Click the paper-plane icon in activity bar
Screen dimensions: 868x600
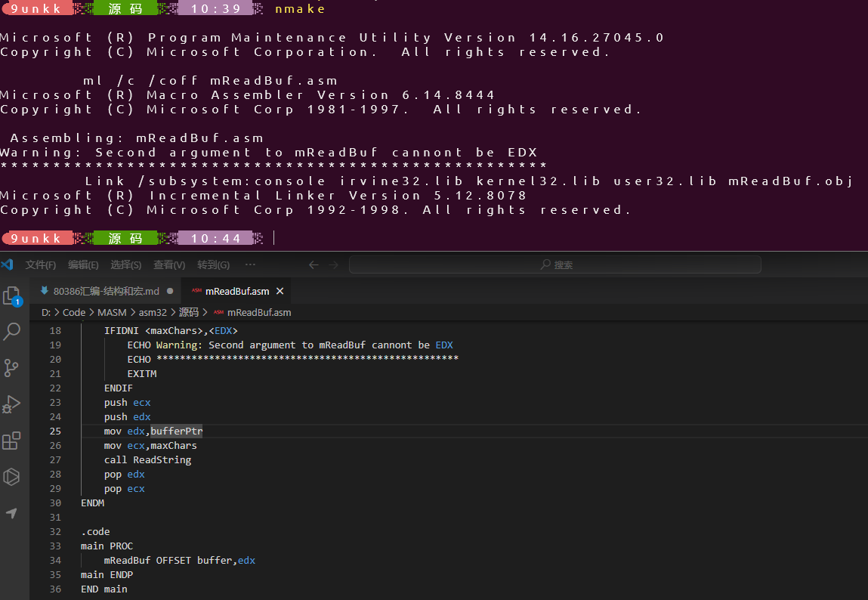(x=11, y=513)
